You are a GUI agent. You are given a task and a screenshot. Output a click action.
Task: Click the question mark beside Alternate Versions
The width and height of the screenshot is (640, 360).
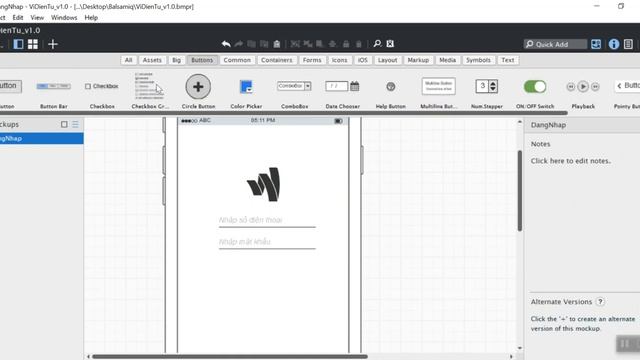point(600,302)
